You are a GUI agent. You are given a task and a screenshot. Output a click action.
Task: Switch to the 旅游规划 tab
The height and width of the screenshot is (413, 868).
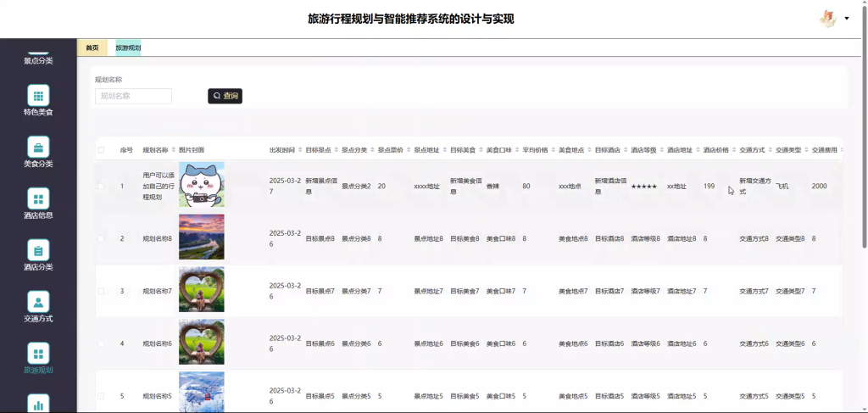[x=128, y=48]
